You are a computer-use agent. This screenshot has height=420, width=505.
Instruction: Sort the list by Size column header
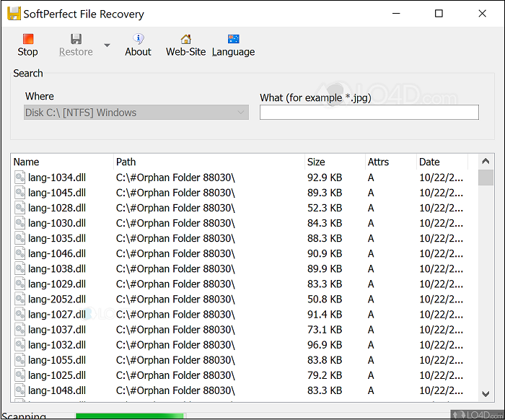tap(335, 162)
